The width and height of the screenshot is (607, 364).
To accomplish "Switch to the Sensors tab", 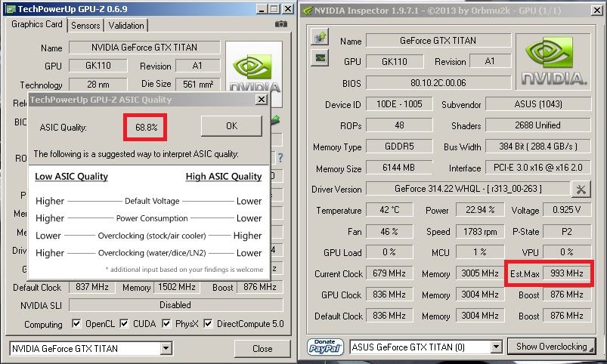I will click(x=85, y=26).
